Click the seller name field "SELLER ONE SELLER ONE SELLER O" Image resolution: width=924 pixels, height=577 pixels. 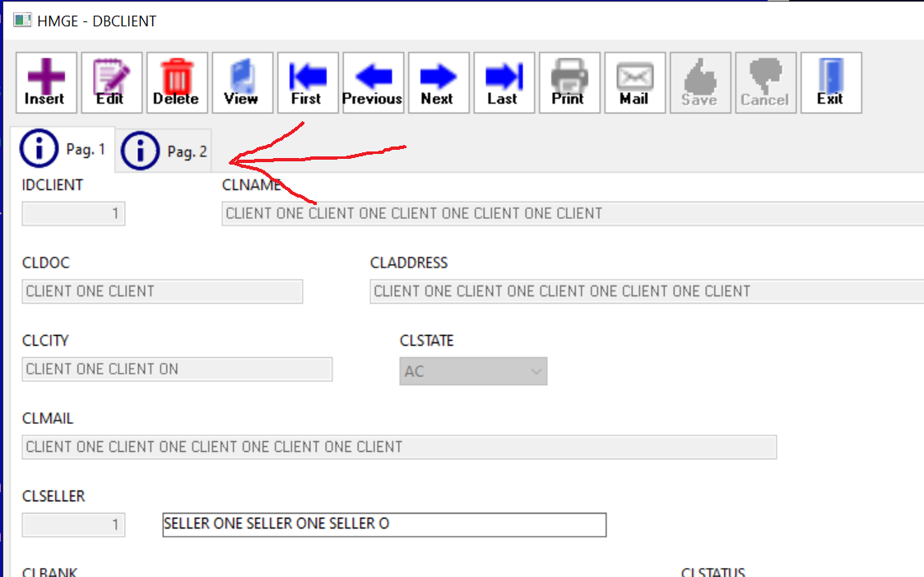pos(384,524)
